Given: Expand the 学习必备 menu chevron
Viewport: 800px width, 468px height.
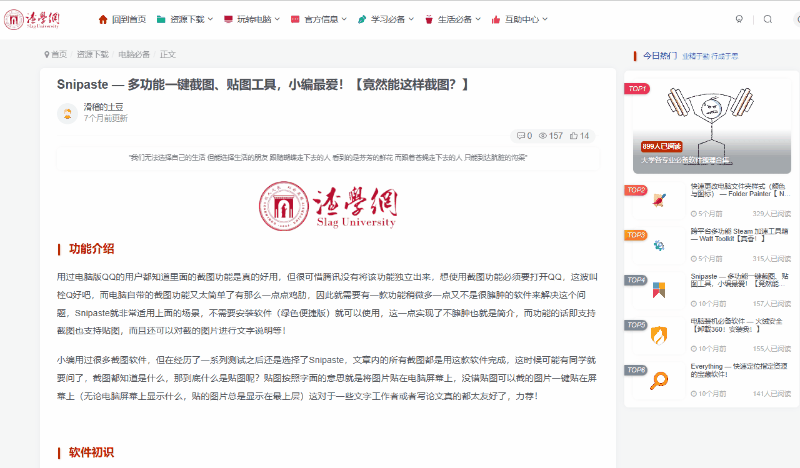Looking at the screenshot, I should tap(411, 19).
